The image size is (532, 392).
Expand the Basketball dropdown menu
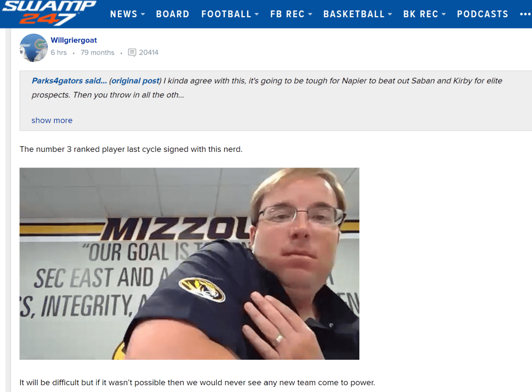pyautogui.click(x=358, y=14)
